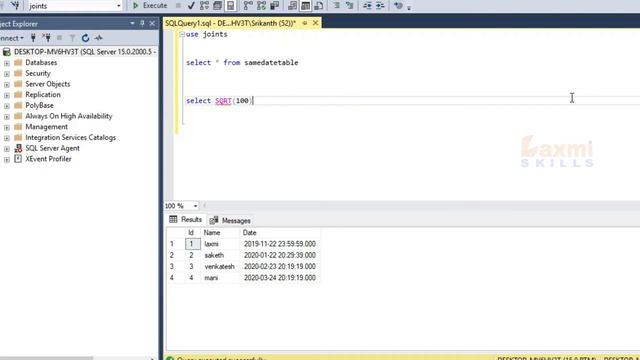This screenshot has height=360, width=640.
Task: Select date cell '2019-11-22 23:59:59.000'
Action: click(x=280, y=244)
